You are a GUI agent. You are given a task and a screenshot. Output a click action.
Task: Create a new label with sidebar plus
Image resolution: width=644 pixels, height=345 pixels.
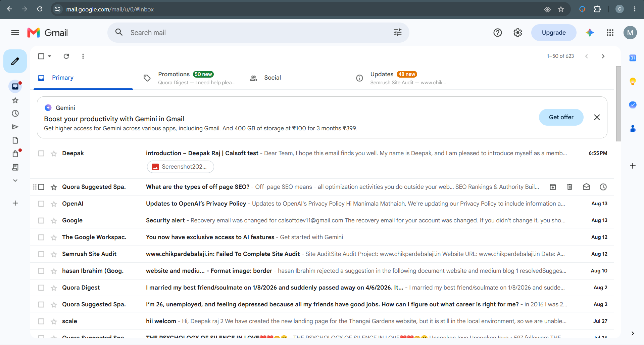click(15, 203)
